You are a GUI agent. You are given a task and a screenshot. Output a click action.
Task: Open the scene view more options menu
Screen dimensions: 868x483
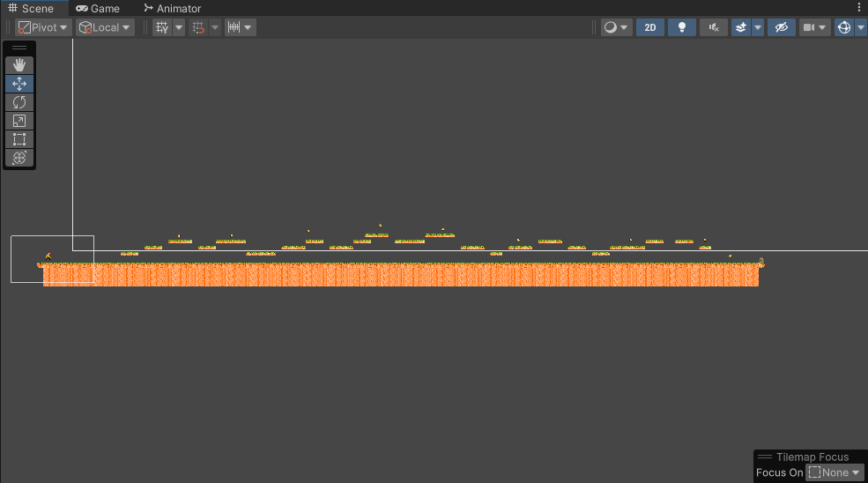pos(859,8)
